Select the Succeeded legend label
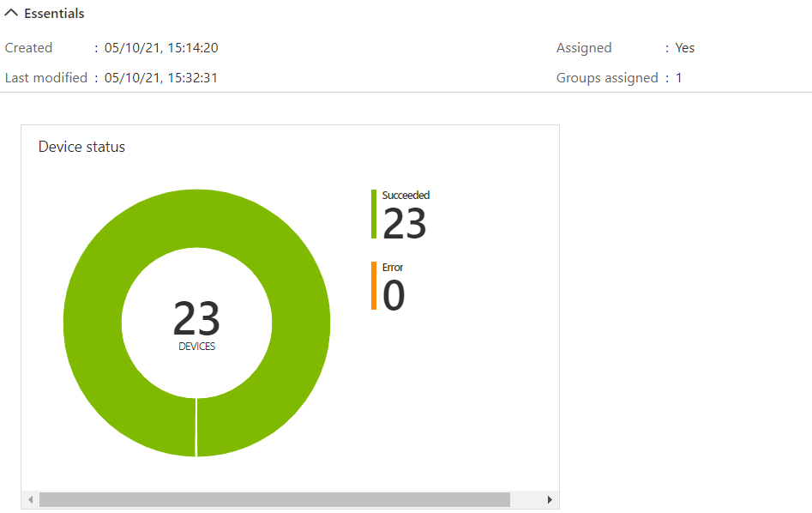Viewport: 812px width, 513px height. (406, 195)
